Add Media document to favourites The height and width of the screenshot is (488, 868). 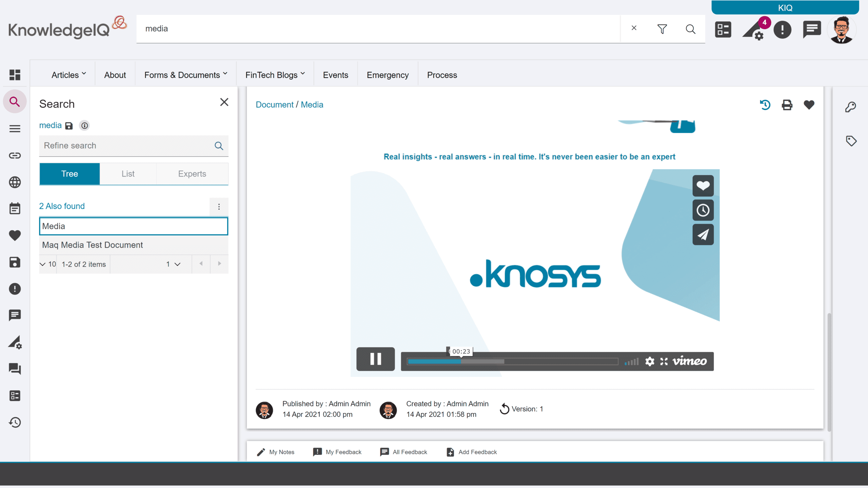[x=809, y=105]
